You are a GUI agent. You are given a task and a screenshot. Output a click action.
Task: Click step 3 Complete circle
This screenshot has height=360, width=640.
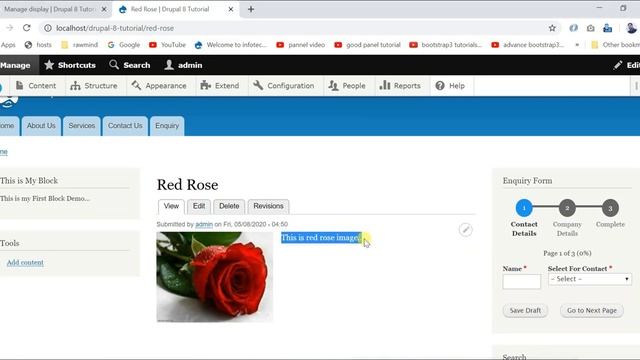coord(610,208)
